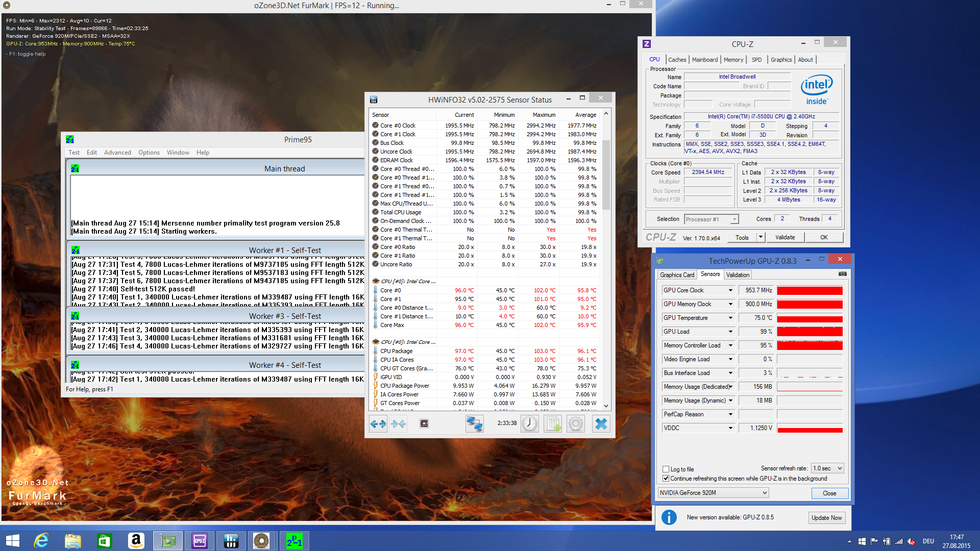
Task: Switch to CPU-Z SPD tab
Action: click(x=756, y=60)
